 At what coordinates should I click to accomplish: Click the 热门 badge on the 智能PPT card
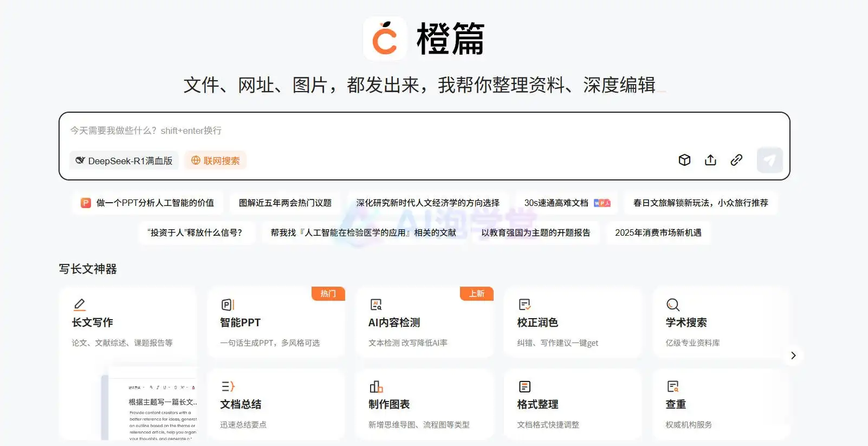pyautogui.click(x=328, y=293)
